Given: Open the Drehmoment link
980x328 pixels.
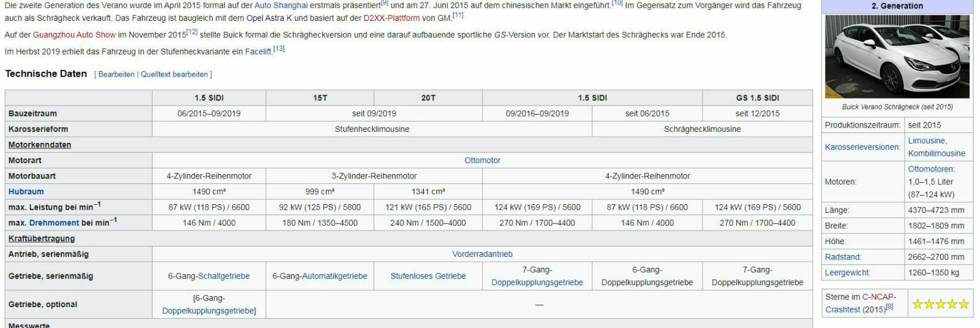Looking at the screenshot, I should click(54, 223).
